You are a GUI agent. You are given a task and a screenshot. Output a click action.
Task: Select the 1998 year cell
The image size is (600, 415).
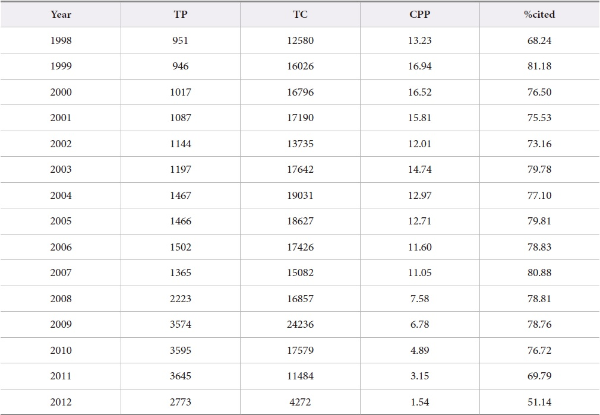60,41
